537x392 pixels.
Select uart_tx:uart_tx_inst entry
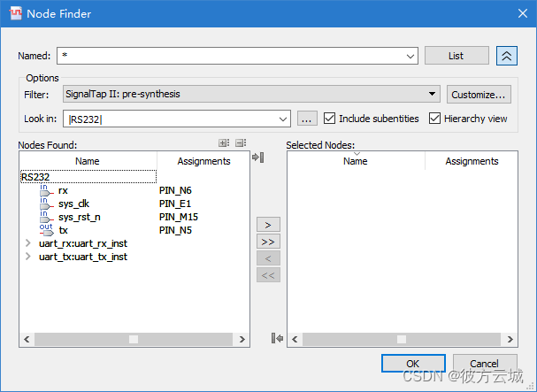click(x=83, y=257)
